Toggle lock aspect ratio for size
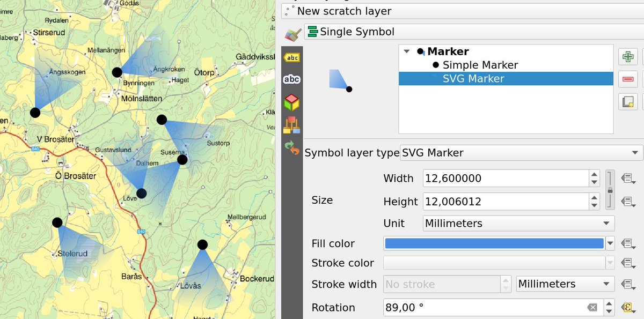 [x=610, y=190]
